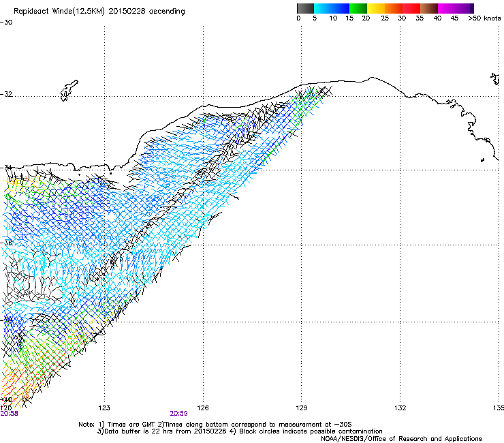Screen dimensions: 504x443
Task: Click the '123' longitude label
Action: coord(104,408)
